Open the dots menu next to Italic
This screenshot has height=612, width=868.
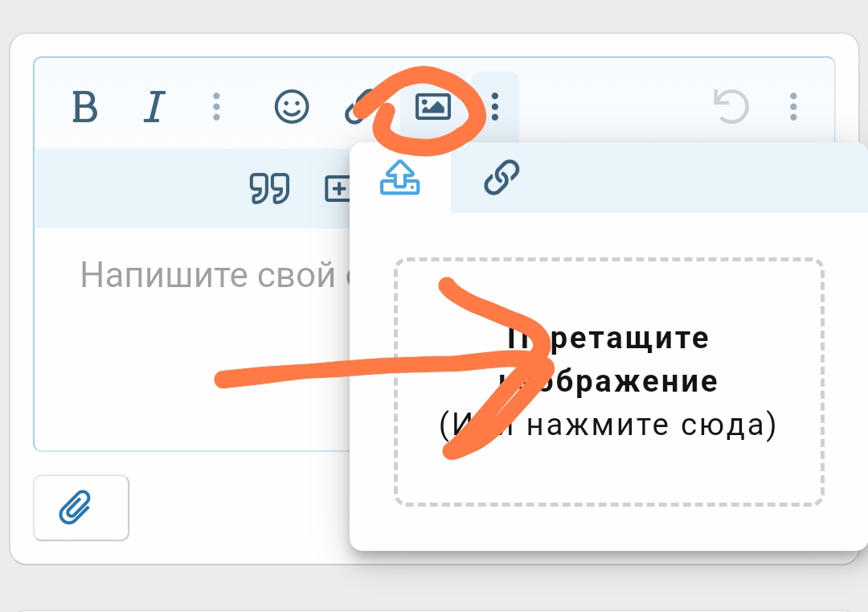tap(216, 107)
